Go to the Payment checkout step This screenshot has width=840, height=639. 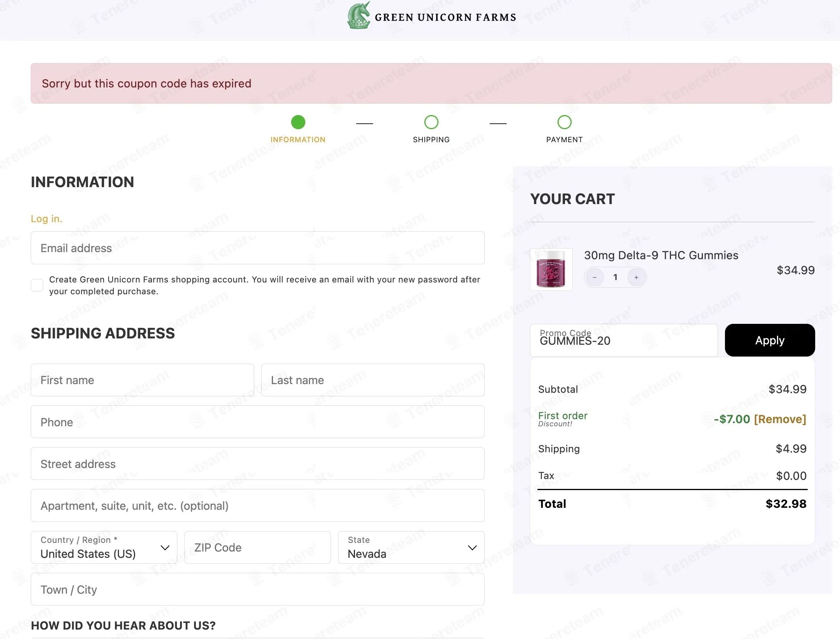564,129
